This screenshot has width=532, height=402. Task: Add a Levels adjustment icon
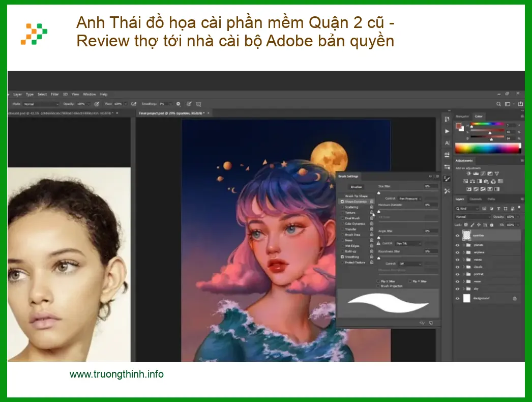(476, 174)
